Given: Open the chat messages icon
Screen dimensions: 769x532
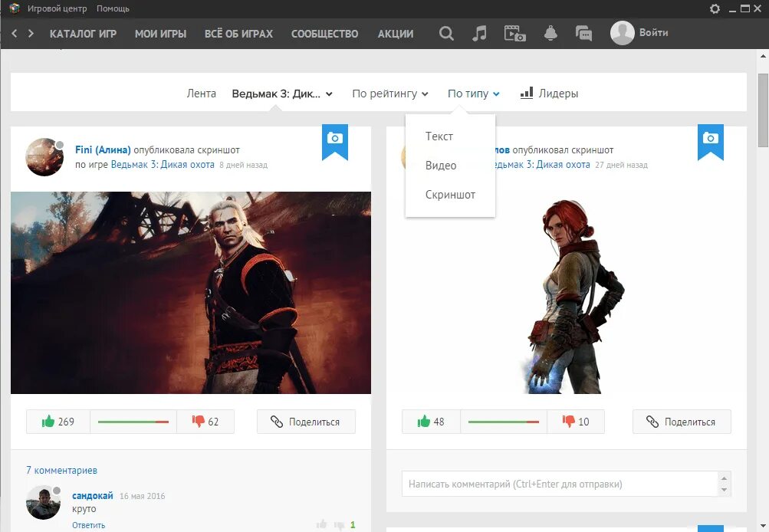Looking at the screenshot, I should (x=583, y=33).
